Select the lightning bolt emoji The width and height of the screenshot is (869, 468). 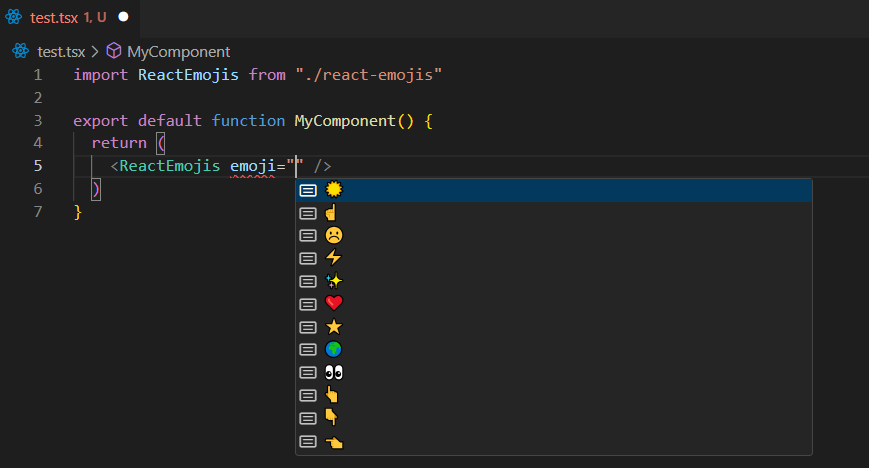click(334, 259)
